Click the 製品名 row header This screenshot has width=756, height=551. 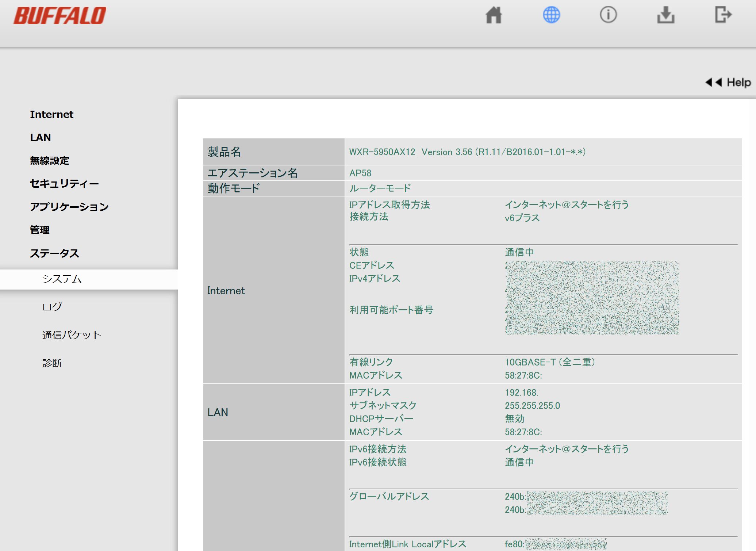(274, 152)
